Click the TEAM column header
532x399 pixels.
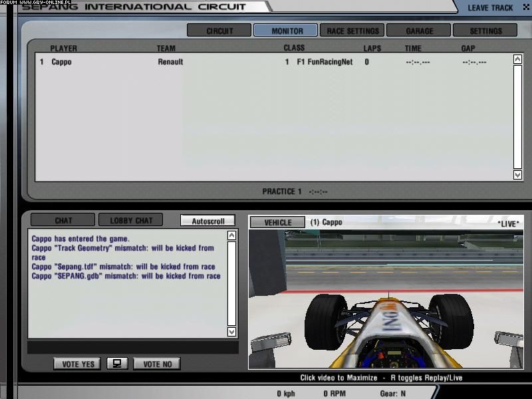coord(166,48)
